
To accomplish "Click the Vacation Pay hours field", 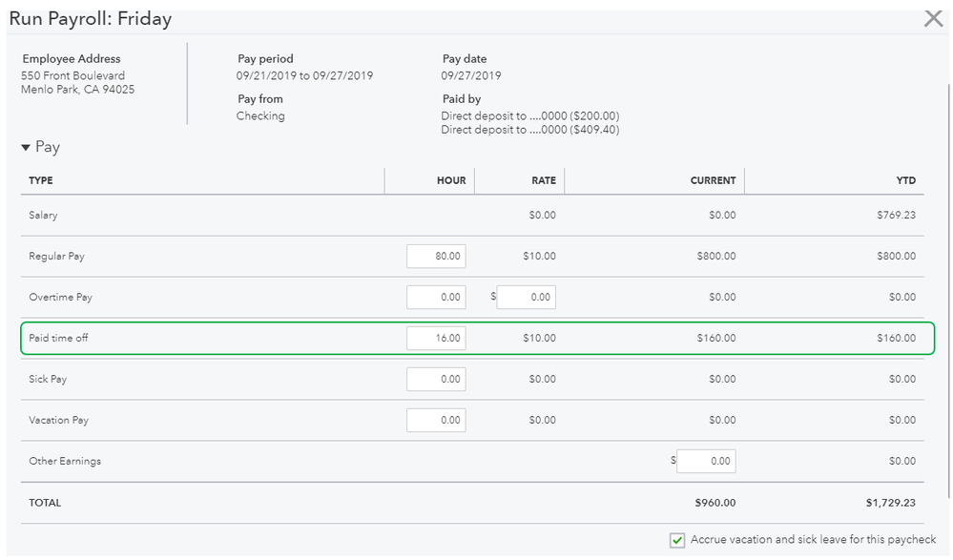I will 436,420.
